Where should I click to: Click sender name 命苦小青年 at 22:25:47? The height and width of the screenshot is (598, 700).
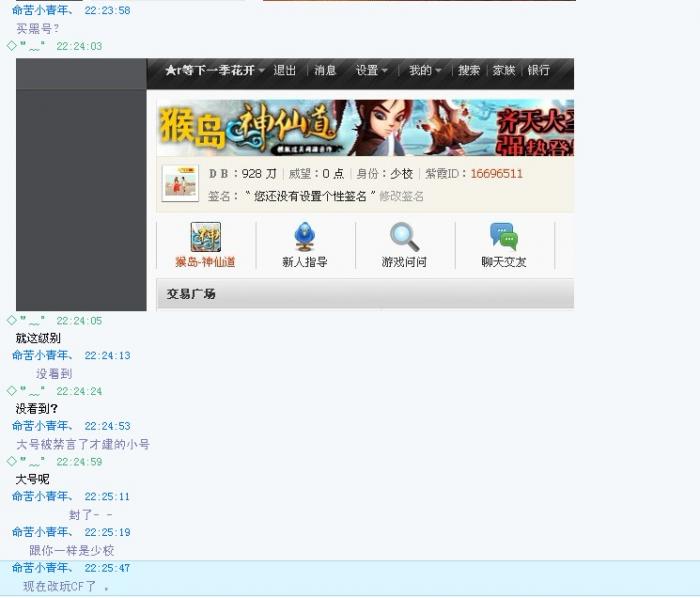tap(43, 568)
